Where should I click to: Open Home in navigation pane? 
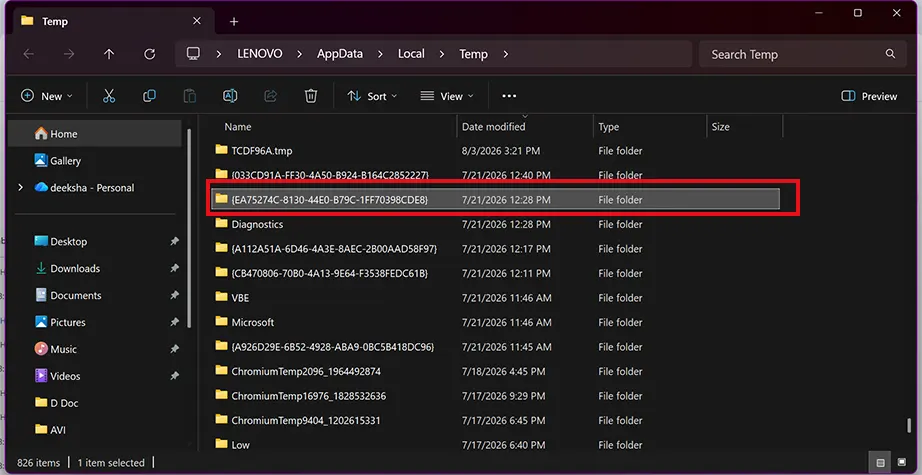(94, 133)
